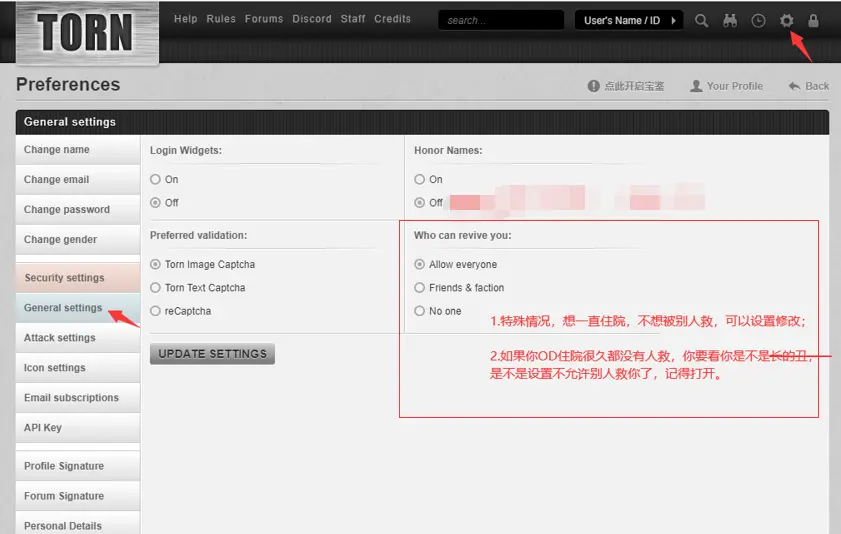
Task: Open the Attack settings tab
Action: click(x=60, y=338)
